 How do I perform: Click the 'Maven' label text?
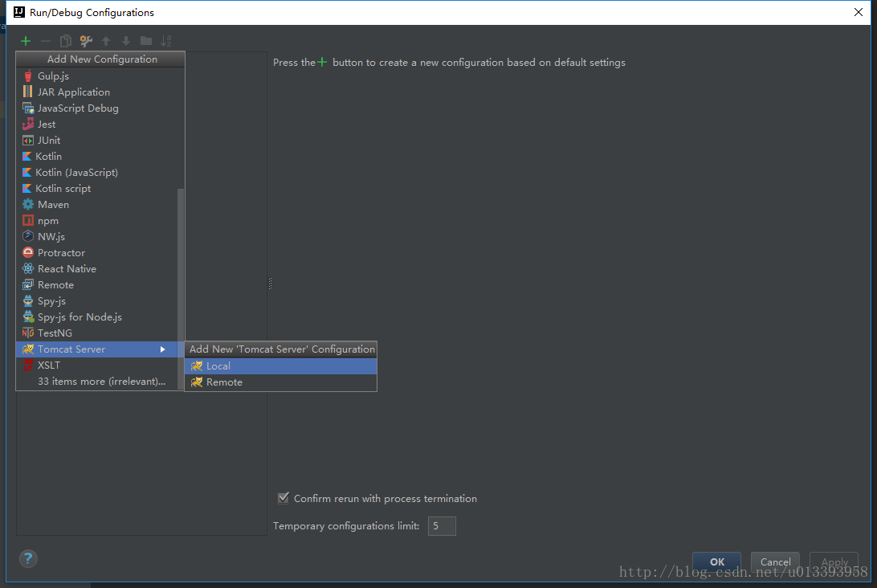coord(53,205)
